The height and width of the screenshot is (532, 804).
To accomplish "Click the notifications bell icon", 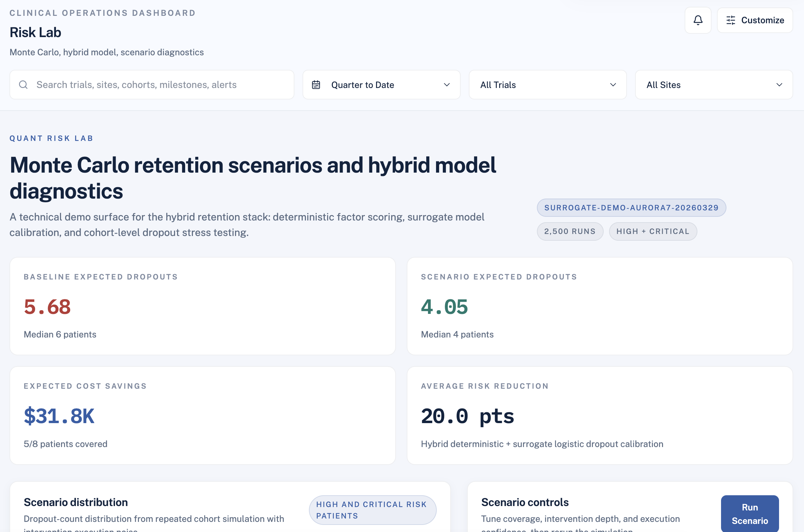I will [x=697, y=20].
